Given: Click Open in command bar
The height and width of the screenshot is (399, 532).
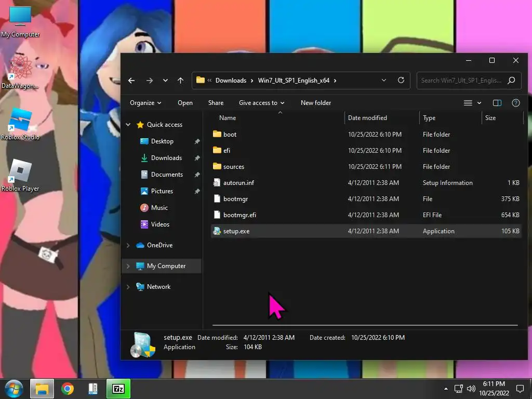Looking at the screenshot, I should [x=185, y=103].
